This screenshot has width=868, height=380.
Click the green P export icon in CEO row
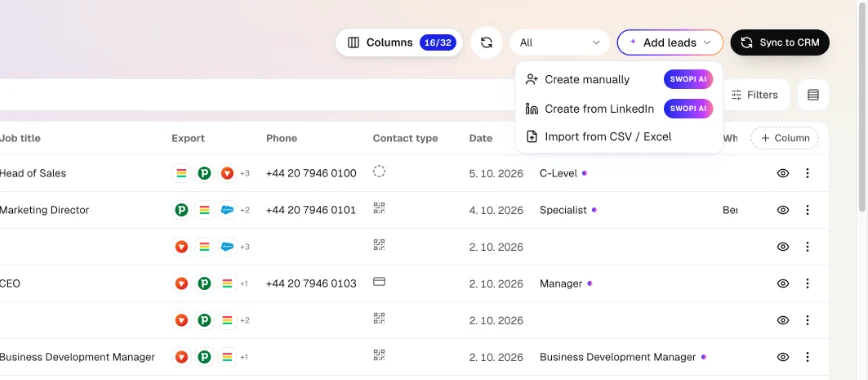204,284
